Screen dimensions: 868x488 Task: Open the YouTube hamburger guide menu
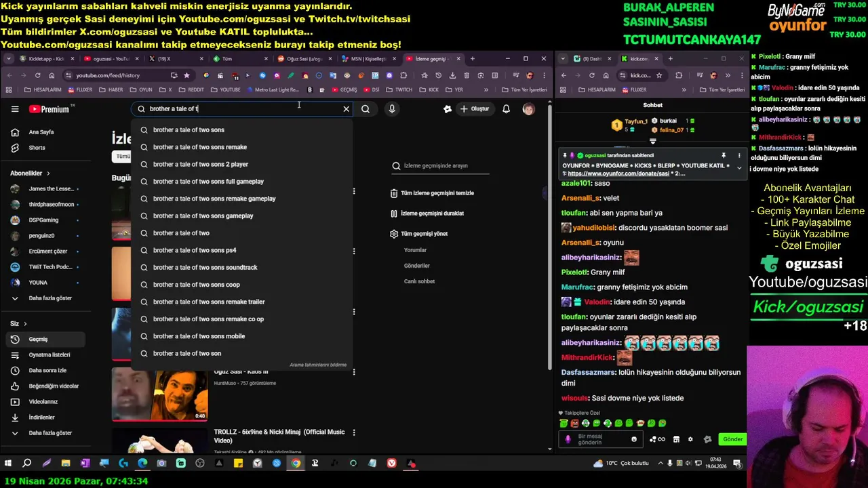pos(15,108)
